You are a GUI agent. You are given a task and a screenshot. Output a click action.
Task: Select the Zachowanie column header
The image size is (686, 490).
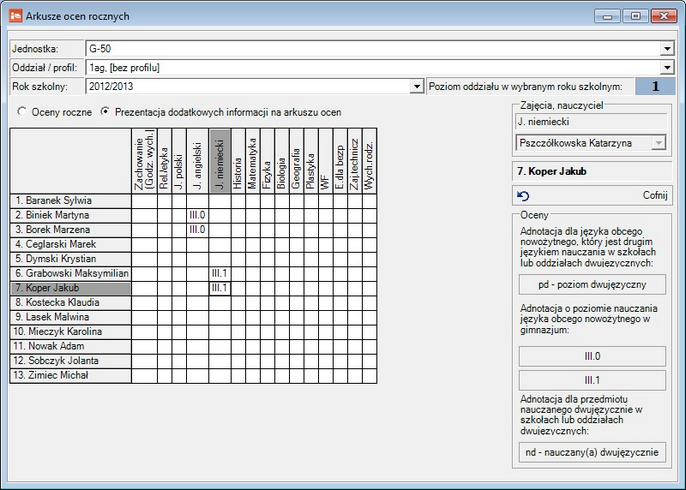(144, 161)
